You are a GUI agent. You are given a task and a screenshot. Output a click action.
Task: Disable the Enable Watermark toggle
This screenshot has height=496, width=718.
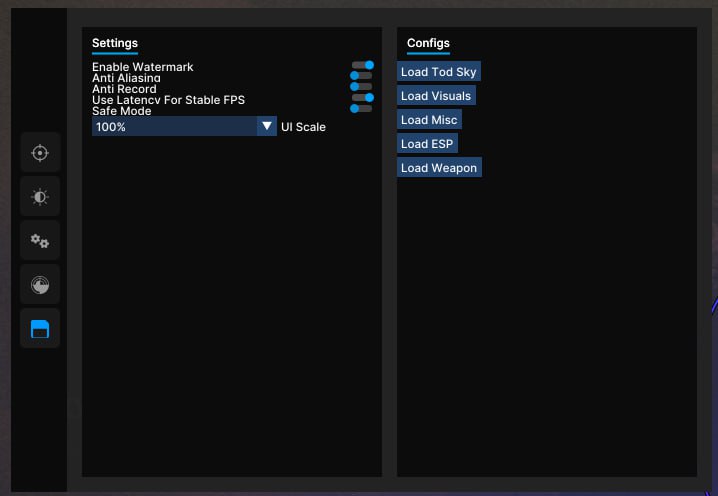(362, 65)
